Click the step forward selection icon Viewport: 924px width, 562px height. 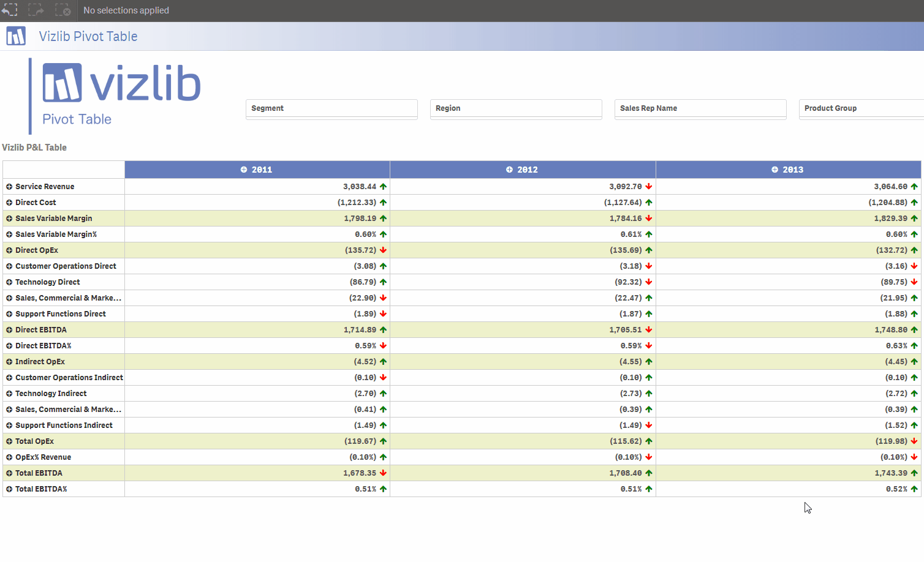pyautogui.click(x=36, y=10)
